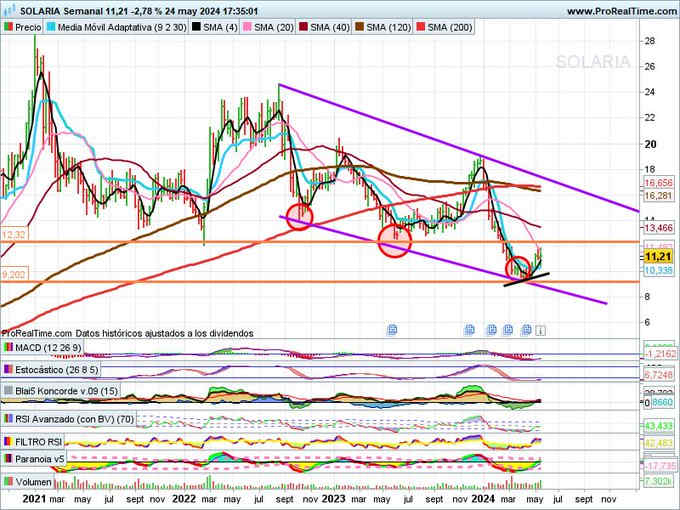Open the event icon below January 2024
The height and width of the screenshot is (510, 680).
[491, 330]
